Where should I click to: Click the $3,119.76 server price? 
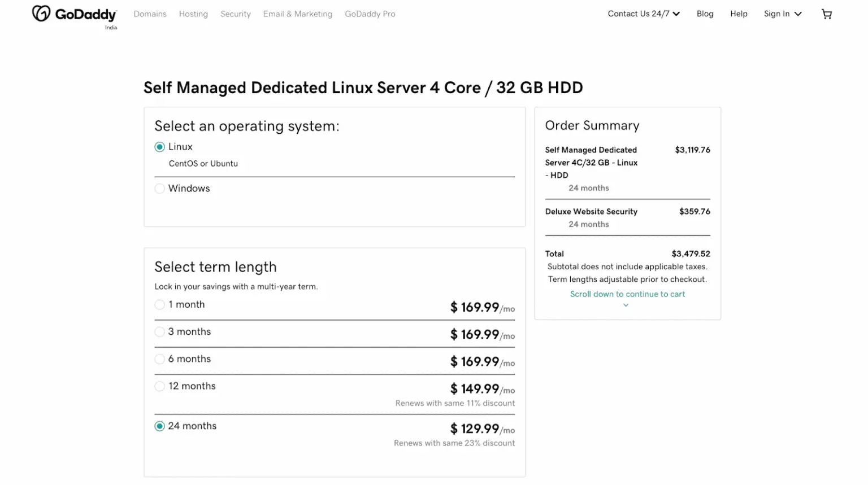click(x=693, y=150)
